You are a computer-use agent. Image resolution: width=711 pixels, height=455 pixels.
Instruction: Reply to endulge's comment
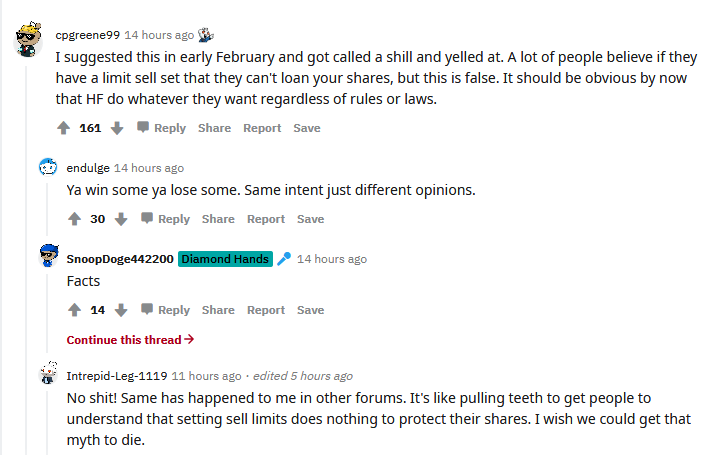[x=165, y=219]
